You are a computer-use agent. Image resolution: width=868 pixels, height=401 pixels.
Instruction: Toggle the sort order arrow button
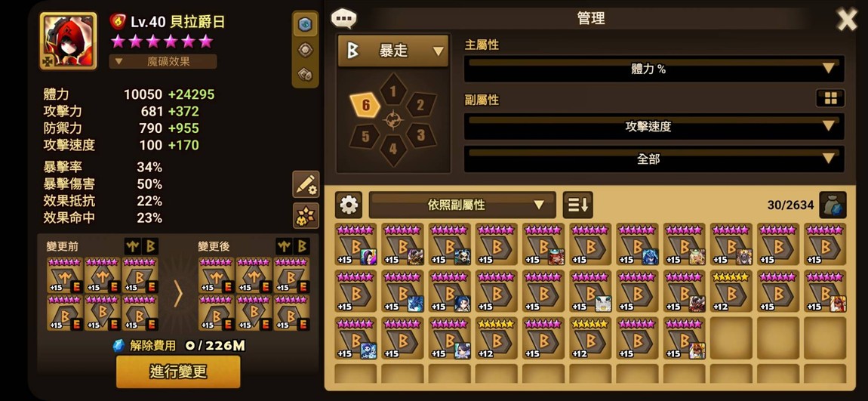(x=578, y=205)
